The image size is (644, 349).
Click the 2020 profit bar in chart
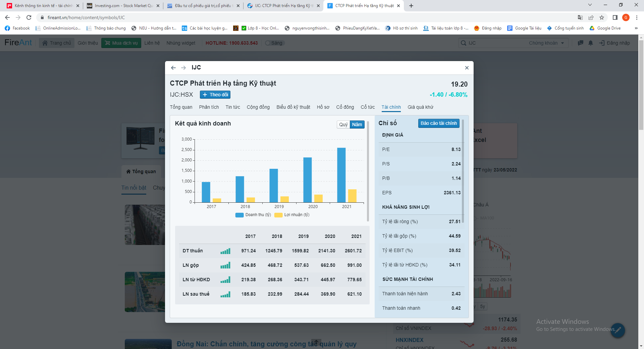[318, 198]
